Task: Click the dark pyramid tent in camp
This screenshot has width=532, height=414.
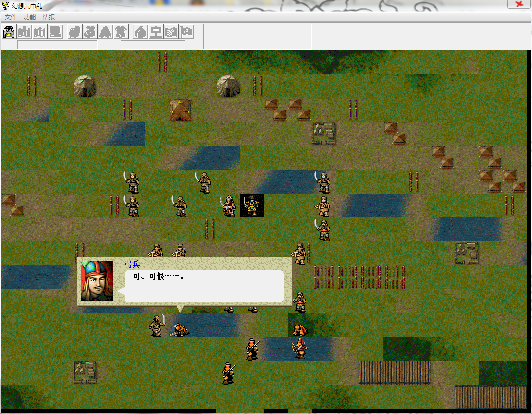Action: pos(180,110)
